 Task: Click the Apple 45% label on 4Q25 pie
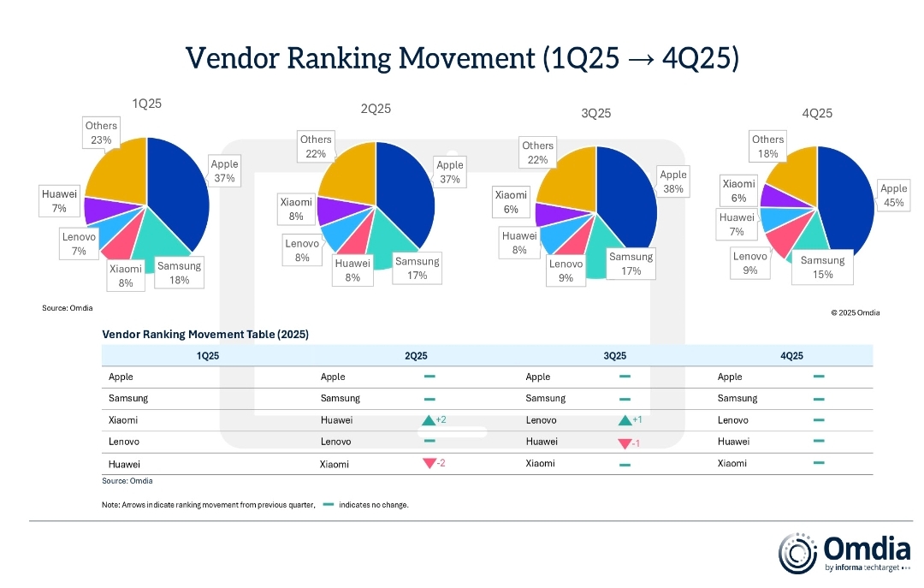(893, 195)
